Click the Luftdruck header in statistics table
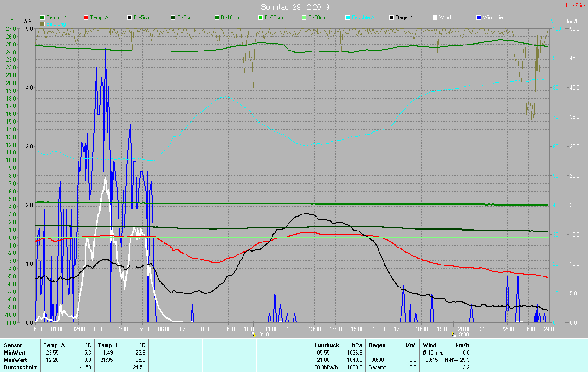Screen dimensions: 588x372 326,345
